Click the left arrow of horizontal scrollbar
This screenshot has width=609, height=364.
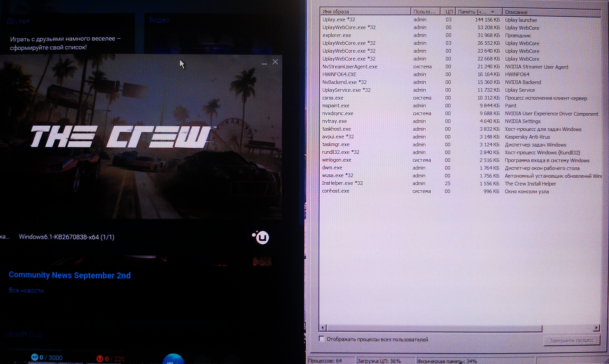click(x=323, y=327)
